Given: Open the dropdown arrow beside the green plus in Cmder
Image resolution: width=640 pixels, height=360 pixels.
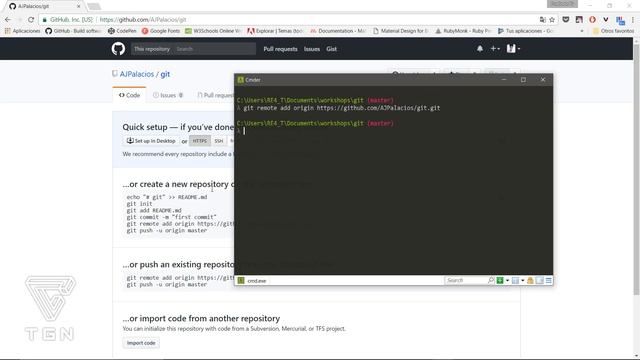Looking at the screenshot, I should 507,280.
